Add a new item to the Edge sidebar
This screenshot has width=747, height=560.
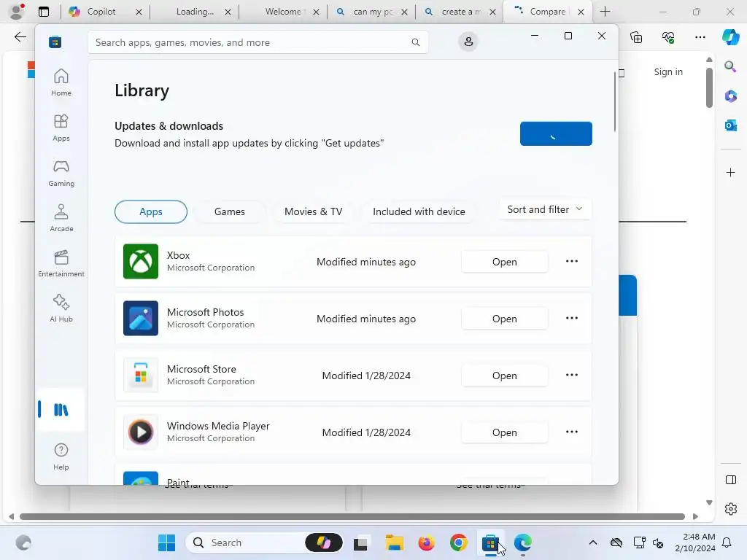[x=730, y=172]
